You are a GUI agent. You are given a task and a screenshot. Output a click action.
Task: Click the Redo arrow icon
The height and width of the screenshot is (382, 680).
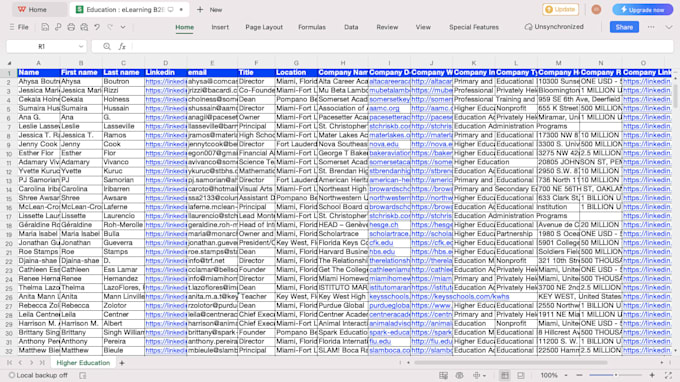110,27
